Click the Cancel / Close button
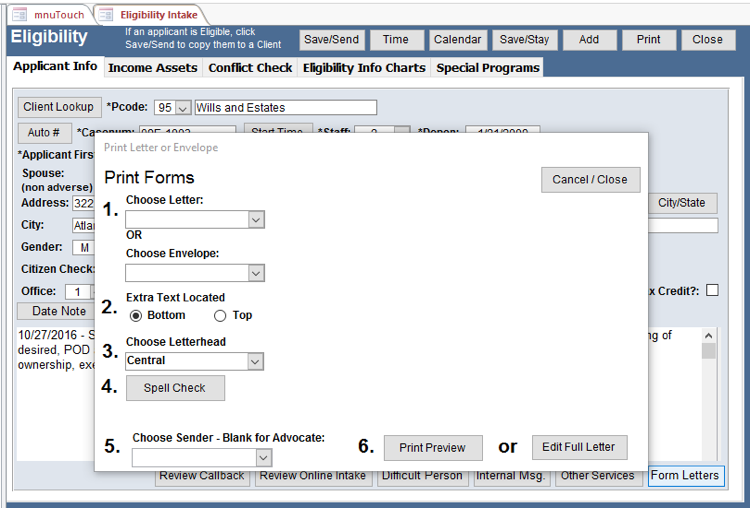Screen dimensions: 750x508 click(x=590, y=180)
